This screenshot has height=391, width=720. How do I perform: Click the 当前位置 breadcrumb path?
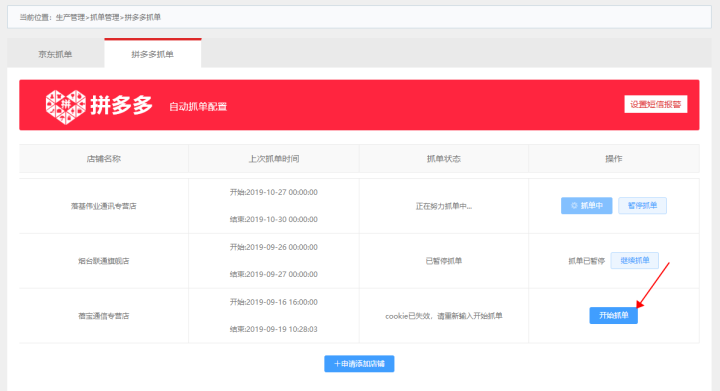90,17
